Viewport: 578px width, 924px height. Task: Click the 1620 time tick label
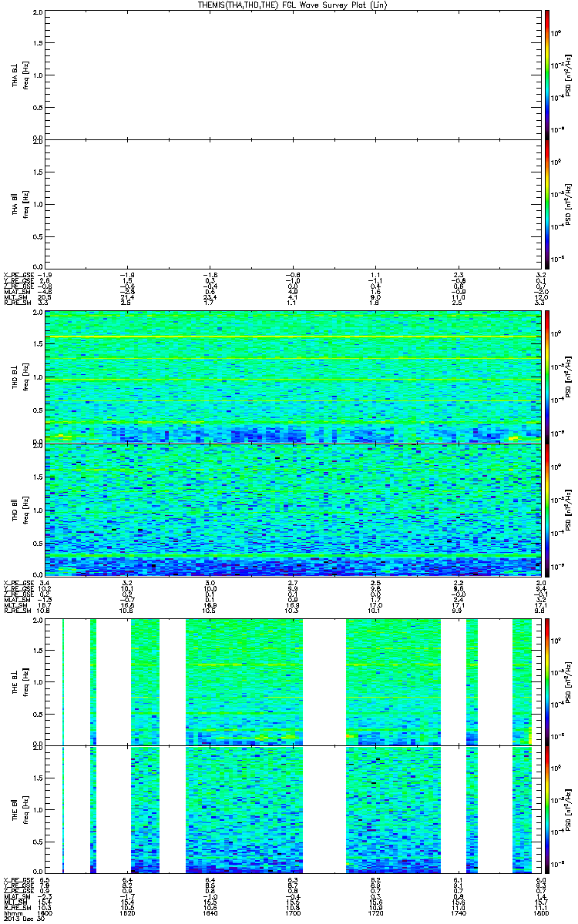[x=129, y=912]
